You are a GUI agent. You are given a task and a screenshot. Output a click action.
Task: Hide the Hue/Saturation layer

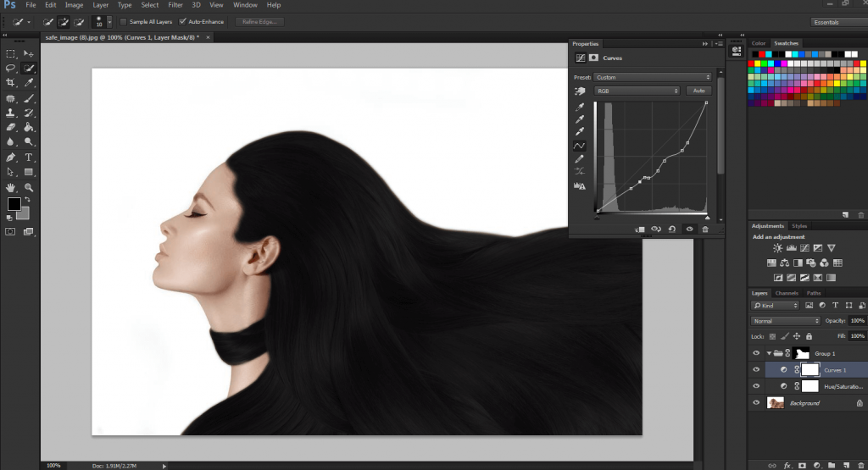[756, 386]
